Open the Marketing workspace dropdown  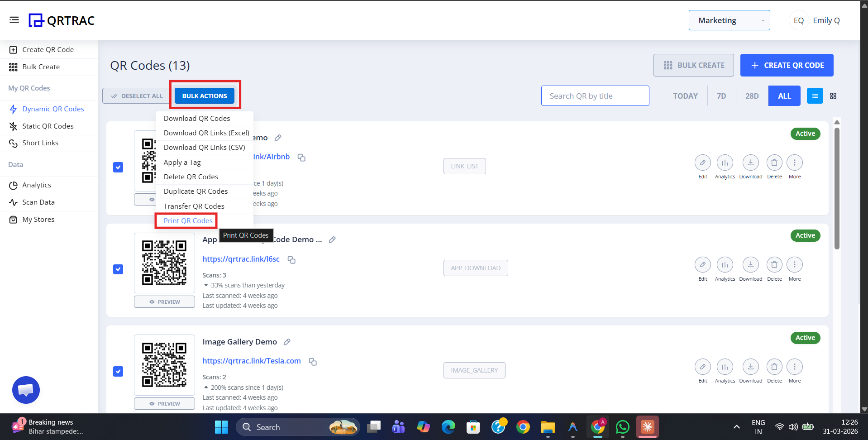729,20
